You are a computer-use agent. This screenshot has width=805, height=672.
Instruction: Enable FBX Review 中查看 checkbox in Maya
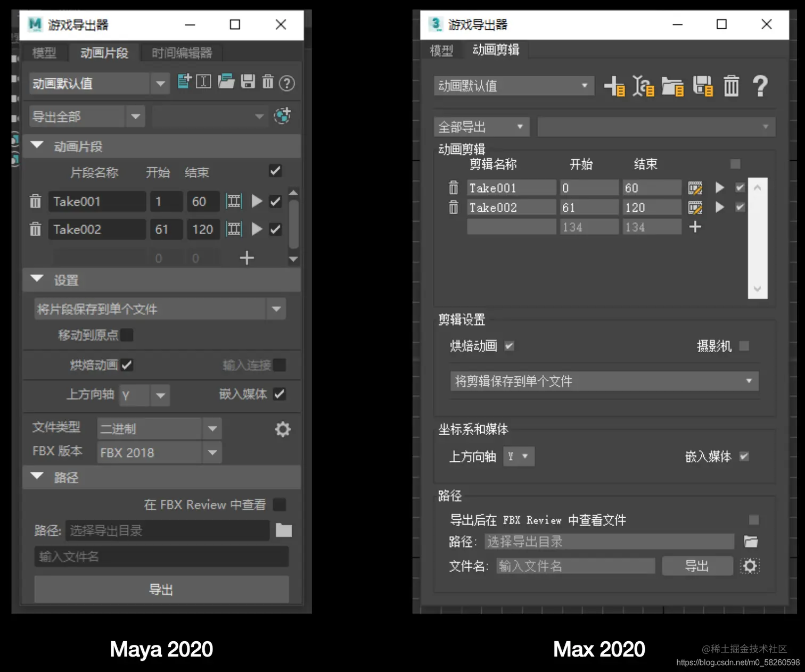click(279, 504)
